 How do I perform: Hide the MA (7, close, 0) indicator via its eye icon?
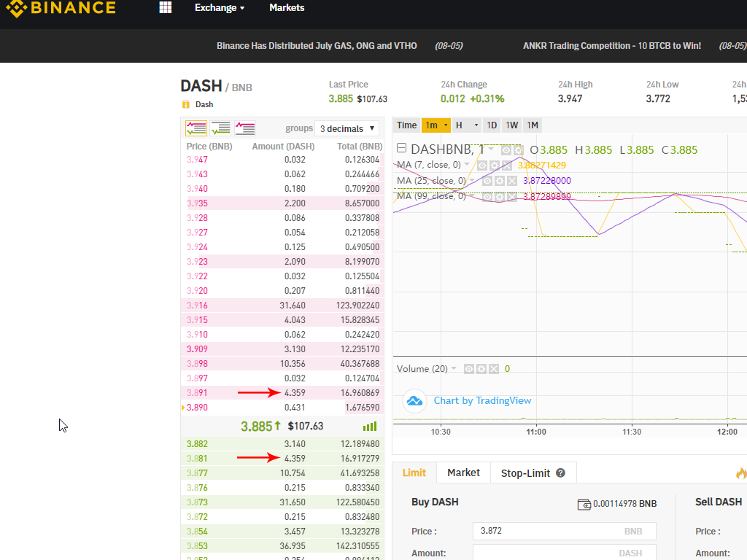pyautogui.click(x=482, y=166)
